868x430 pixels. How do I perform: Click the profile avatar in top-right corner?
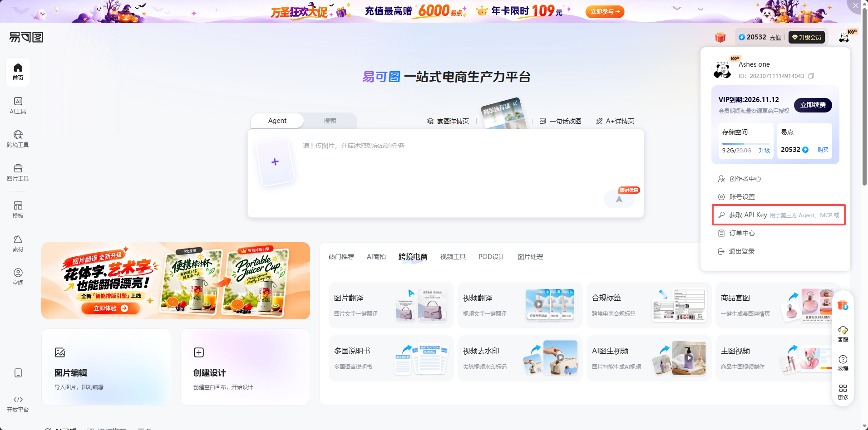click(x=844, y=37)
